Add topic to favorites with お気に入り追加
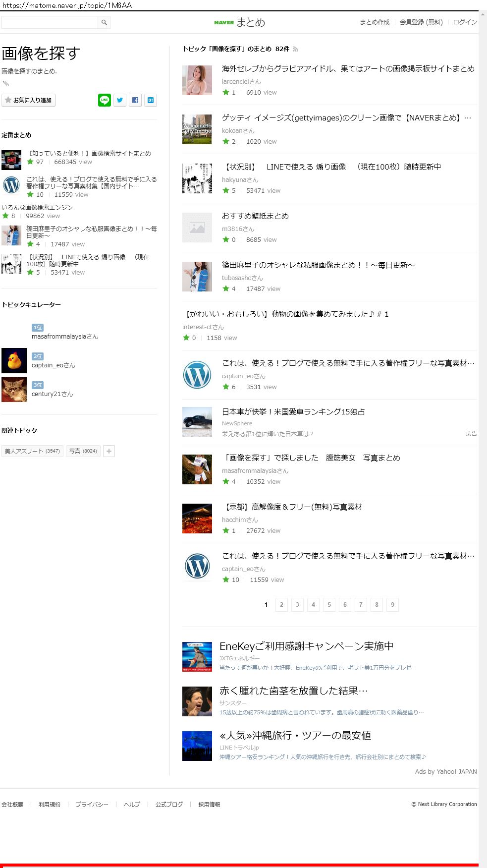487x868 pixels. pos(28,100)
